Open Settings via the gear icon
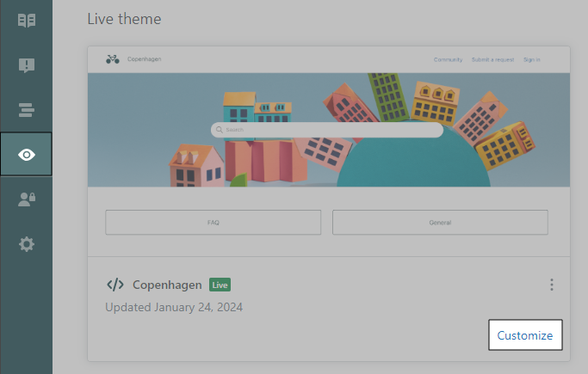 click(26, 244)
